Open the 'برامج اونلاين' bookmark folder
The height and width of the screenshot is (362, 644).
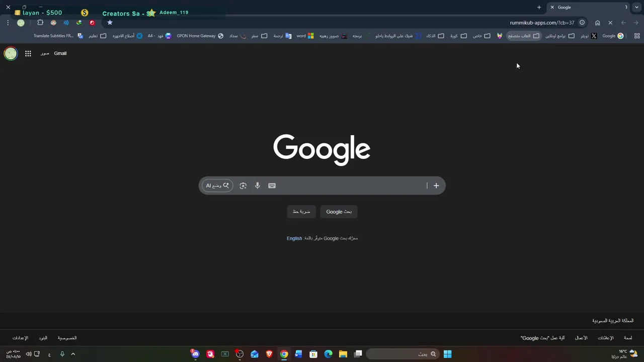(560, 36)
